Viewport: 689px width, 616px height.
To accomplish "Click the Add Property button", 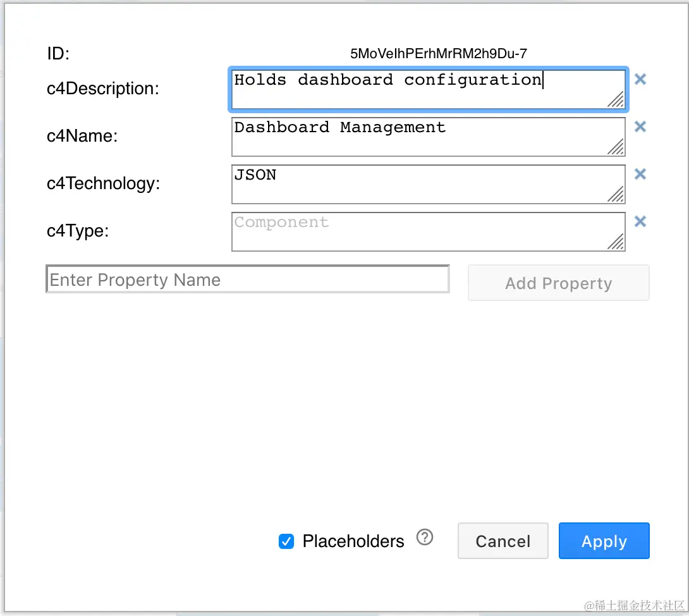I will tap(559, 283).
